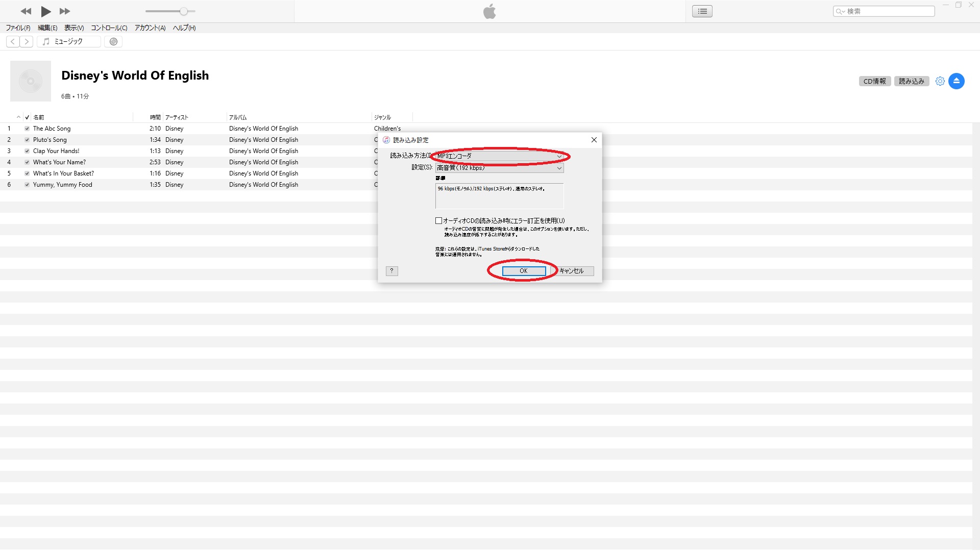Sort by アーティスト column header
980x551 pixels.
[x=195, y=117]
